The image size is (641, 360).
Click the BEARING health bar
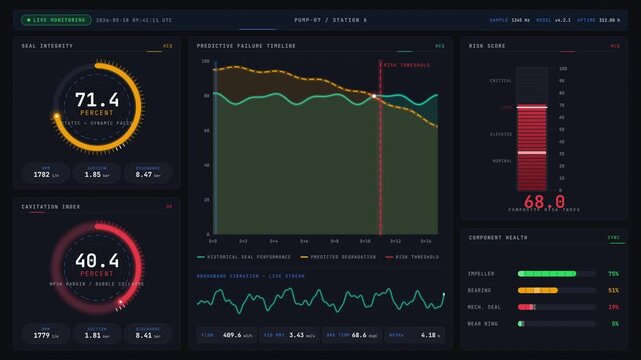tap(556, 291)
